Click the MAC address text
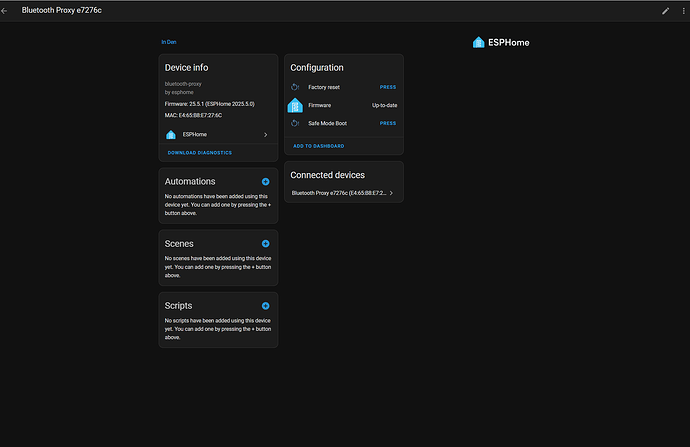The image size is (690, 447). [193, 115]
